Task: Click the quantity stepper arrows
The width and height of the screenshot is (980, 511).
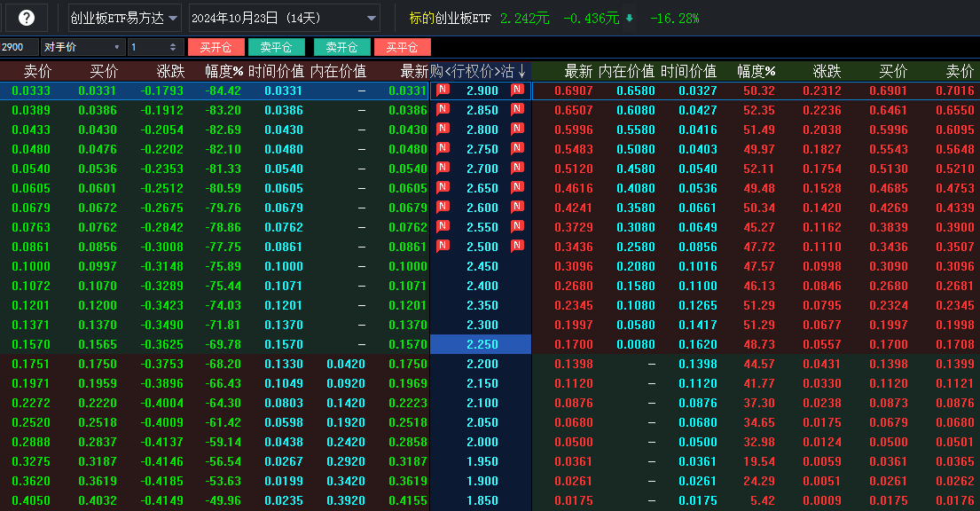Action: click(173, 47)
